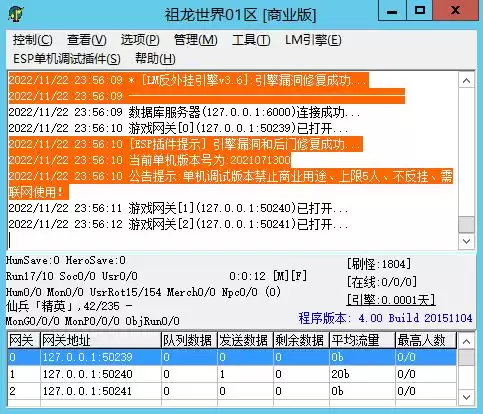The image size is (483, 414).
Task: Open the ESP单机调试插件(S) menu
Action: click(x=67, y=59)
